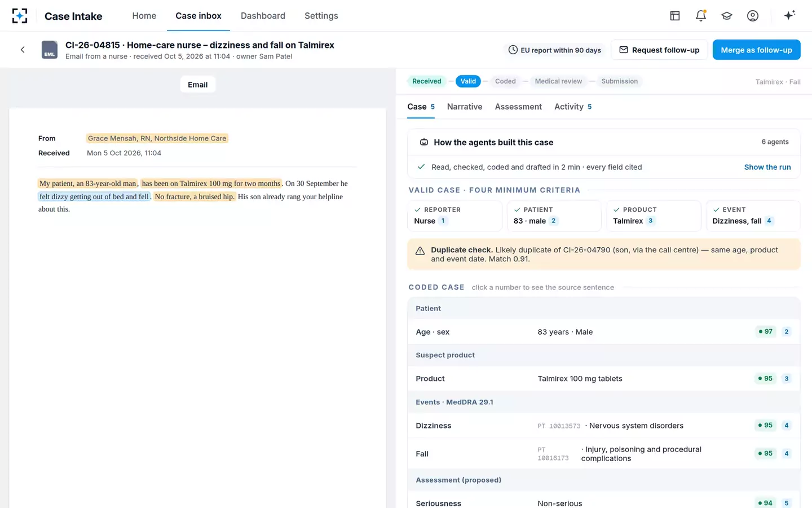This screenshot has width=812, height=508.
Task: Select the Email source tab pill
Action: click(198, 85)
